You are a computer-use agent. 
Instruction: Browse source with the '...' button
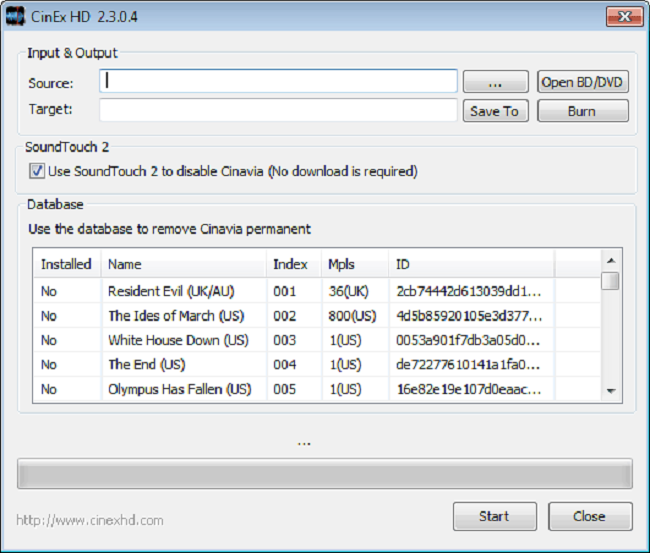click(x=496, y=82)
